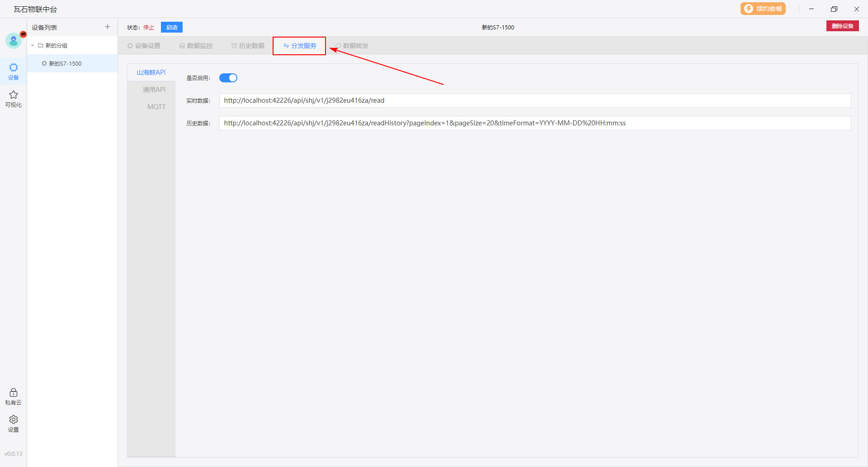Select the 通用API side tab
Viewport: 868px width, 467px height.
click(154, 90)
